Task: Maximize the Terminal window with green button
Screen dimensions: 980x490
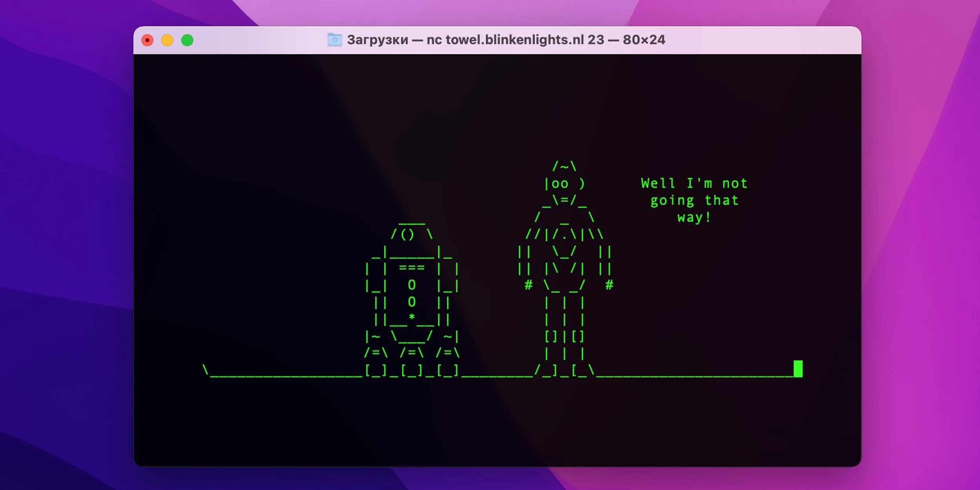Action: [187, 40]
